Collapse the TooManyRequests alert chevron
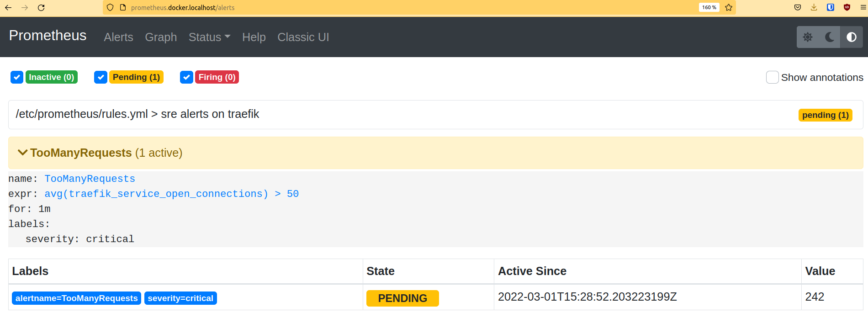868x318 pixels. pos(22,153)
